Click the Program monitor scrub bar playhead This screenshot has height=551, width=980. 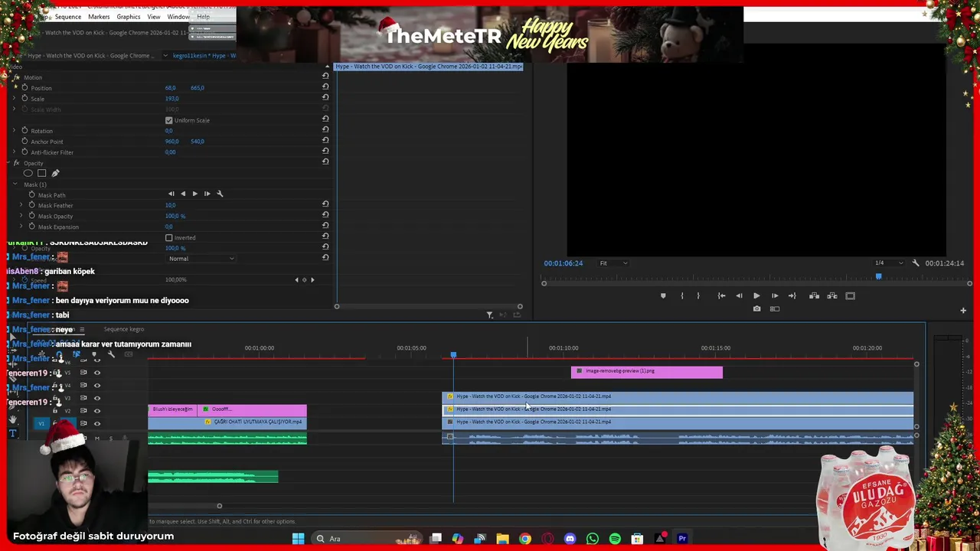pos(878,277)
